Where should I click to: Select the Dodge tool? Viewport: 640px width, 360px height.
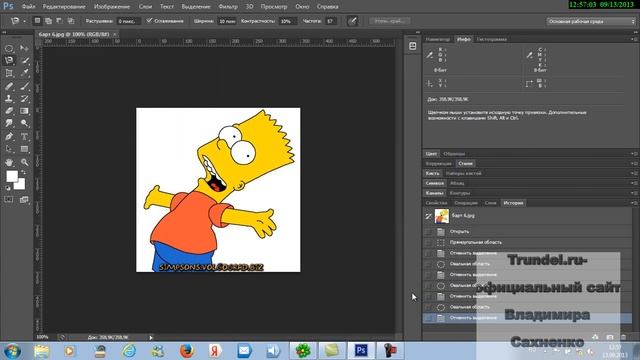pyautogui.click(x=24, y=123)
